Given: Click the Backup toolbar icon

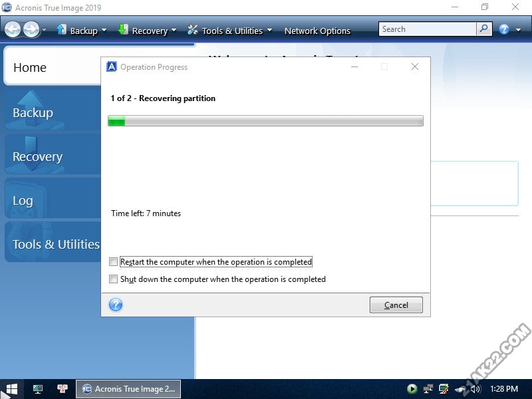Looking at the screenshot, I should click(x=61, y=29).
